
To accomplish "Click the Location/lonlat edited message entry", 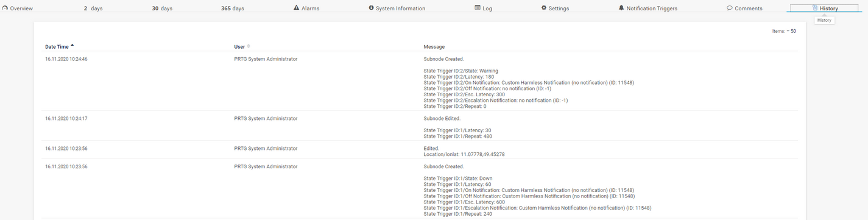I will 464,154.
